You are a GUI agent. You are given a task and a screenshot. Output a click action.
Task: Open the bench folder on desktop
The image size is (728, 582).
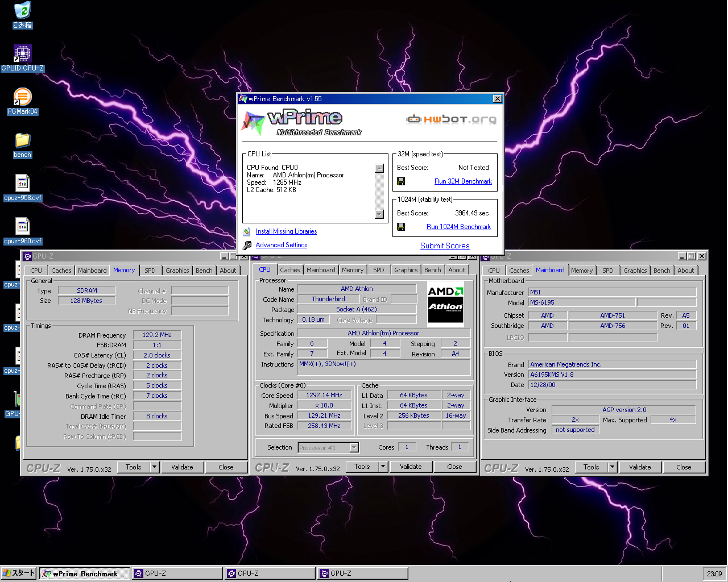(x=22, y=145)
